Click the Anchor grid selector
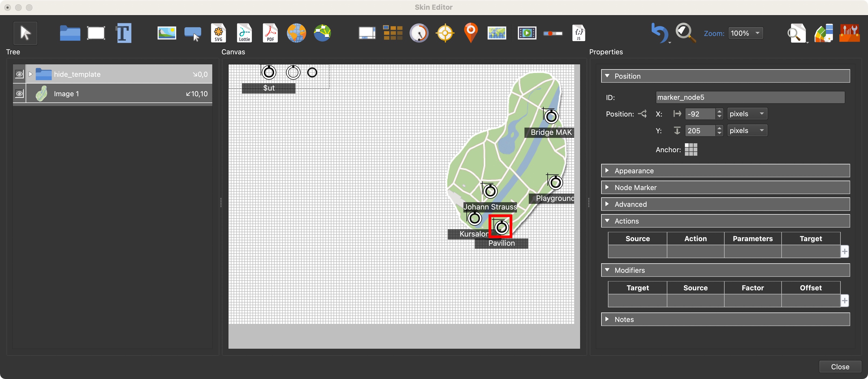This screenshot has height=379, width=868. tap(691, 149)
